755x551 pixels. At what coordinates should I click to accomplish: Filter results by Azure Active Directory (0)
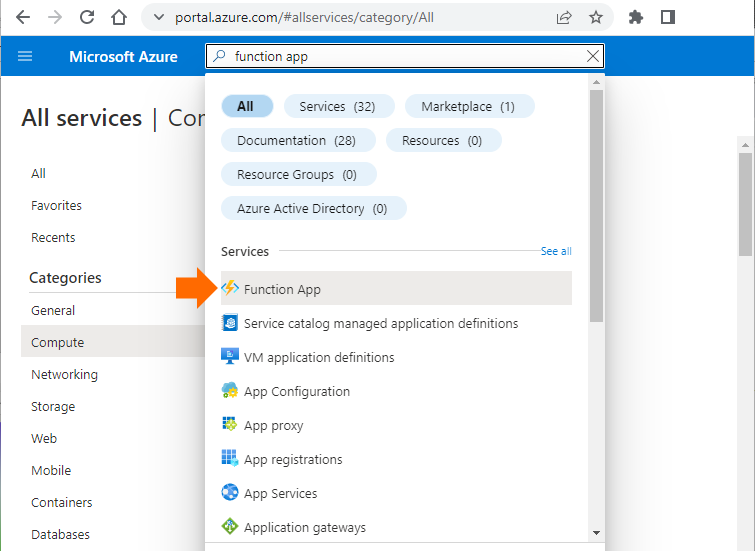[x=313, y=209]
